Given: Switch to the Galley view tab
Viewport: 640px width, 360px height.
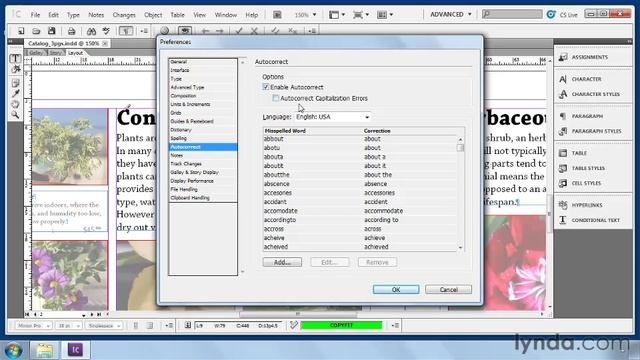Looking at the screenshot, I should click(x=36, y=53).
